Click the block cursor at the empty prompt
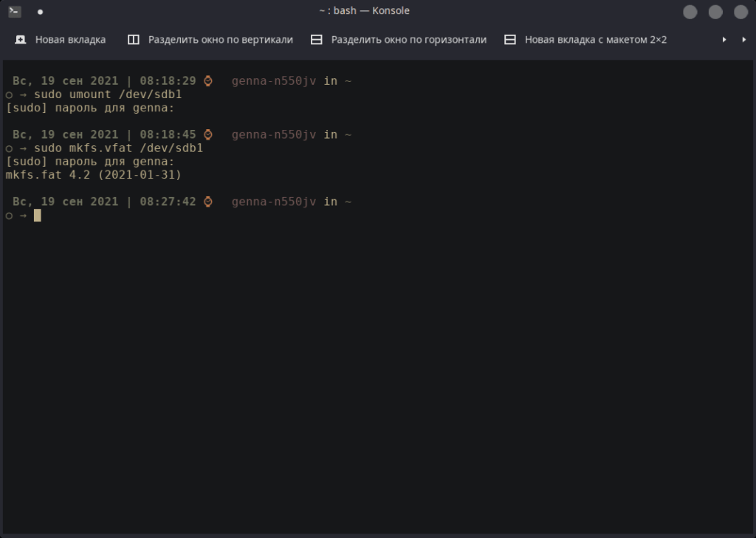Viewport: 756px width, 538px height. tap(38, 215)
